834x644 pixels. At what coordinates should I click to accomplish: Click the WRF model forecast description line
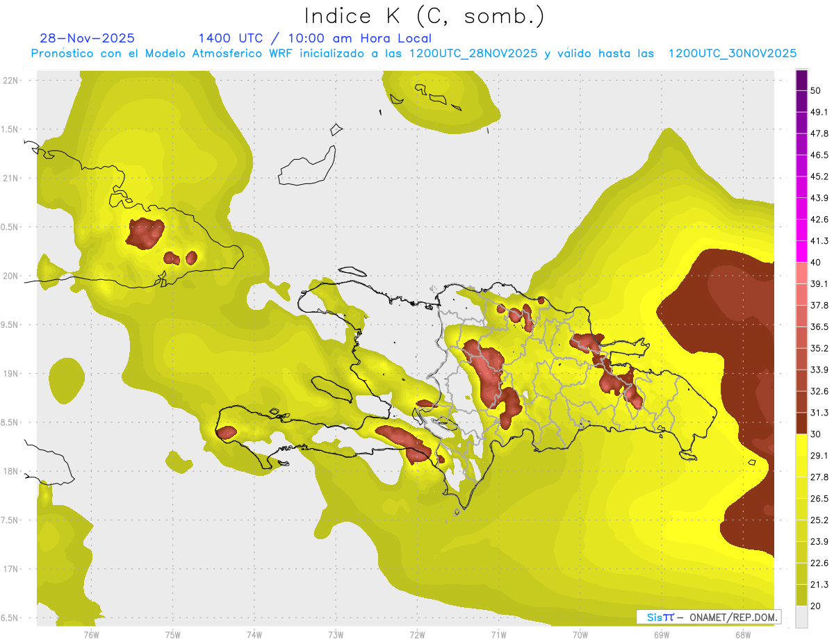click(414, 53)
